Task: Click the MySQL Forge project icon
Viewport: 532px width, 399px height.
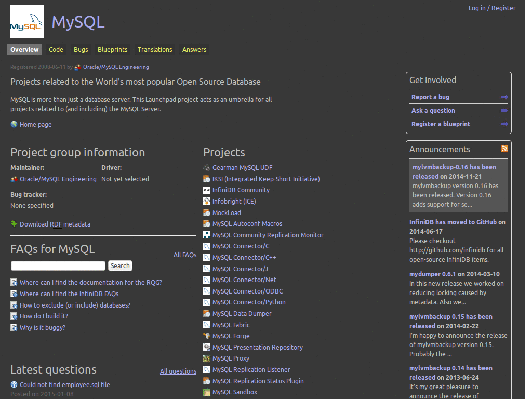Action: 207,336
